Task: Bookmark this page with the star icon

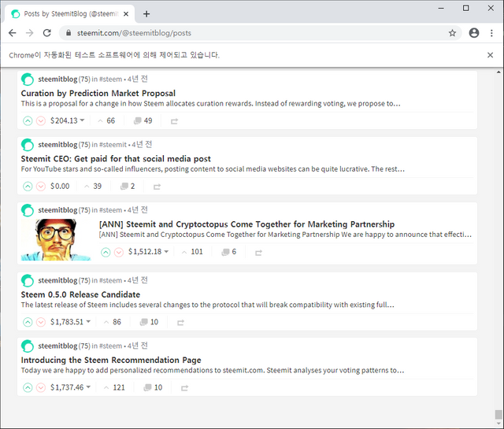Action: tap(452, 33)
